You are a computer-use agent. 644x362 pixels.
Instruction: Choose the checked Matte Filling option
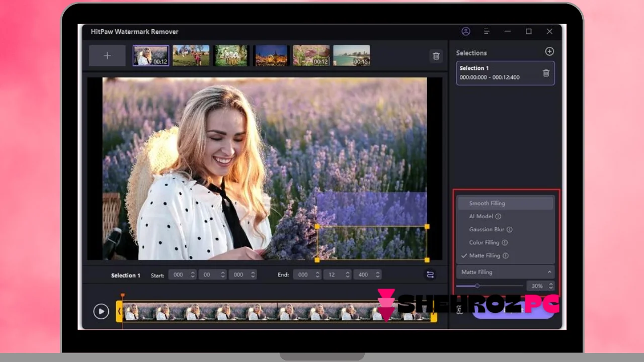pyautogui.click(x=505, y=255)
